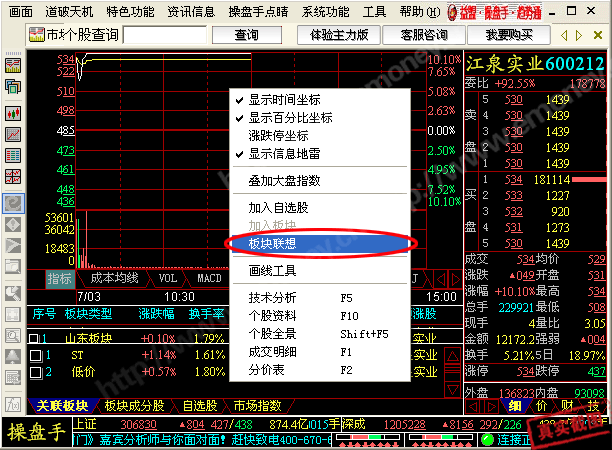The width and height of the screenshot is (612, 450).
Task: Click the green connection status indicator
Action: (x=503, y=441)
